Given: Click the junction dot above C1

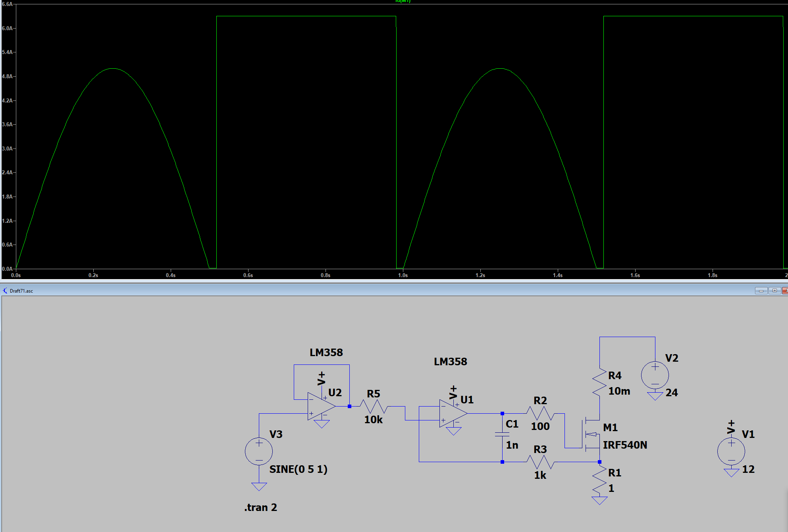Looking at the screenshot, I should pos(502,413).
